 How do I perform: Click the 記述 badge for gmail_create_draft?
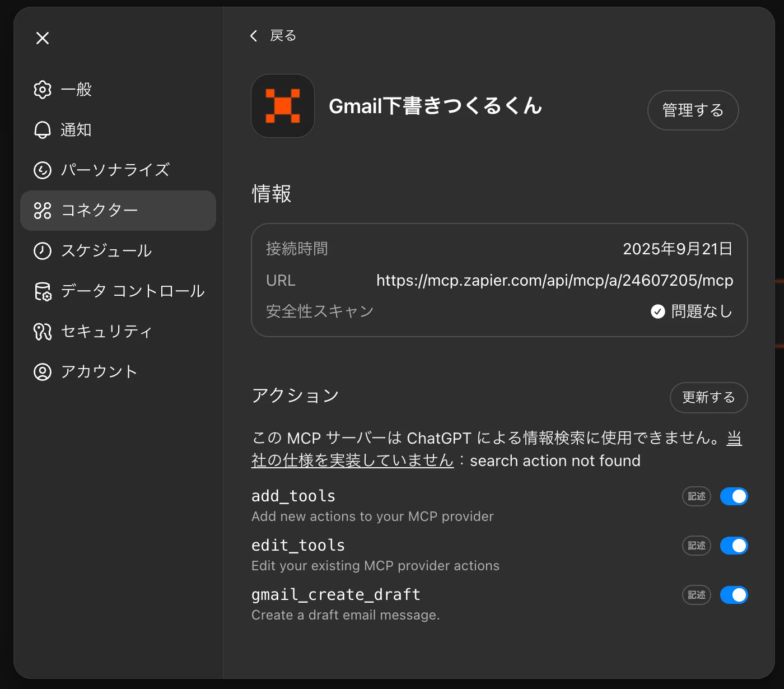pos(697,595)
